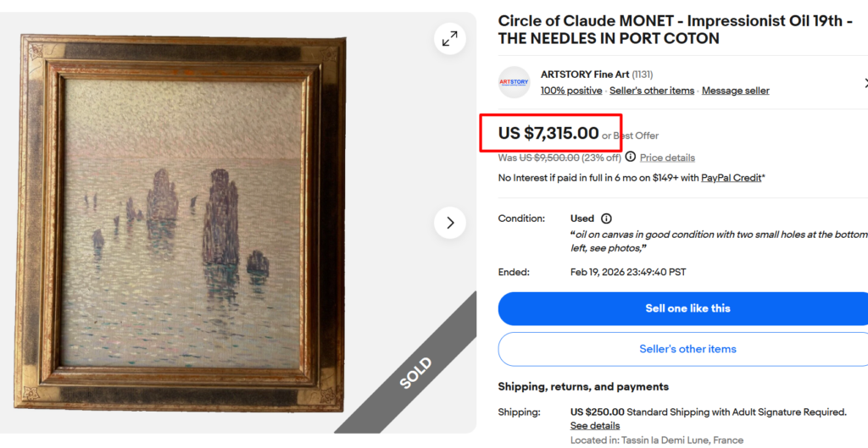The width and height of the screenshot is (868, 448).
Task: Expand the seller section chevron at right edge
Action: [865, 83]
